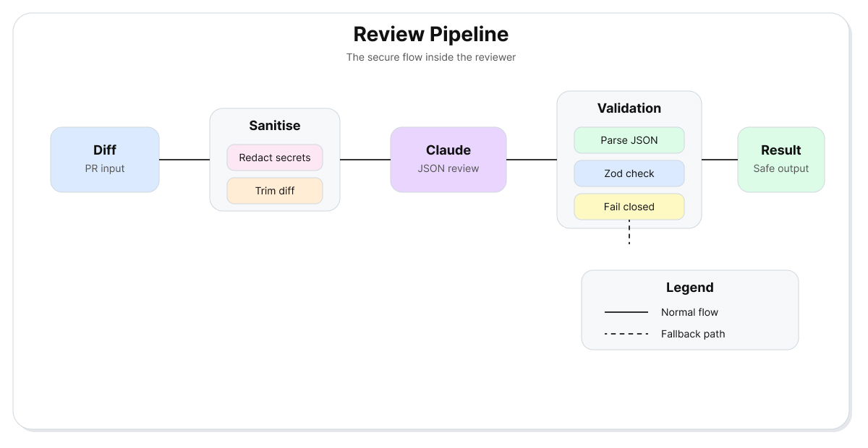Select the Parse JSON step
868x448 pixels.
pos(629,140)
